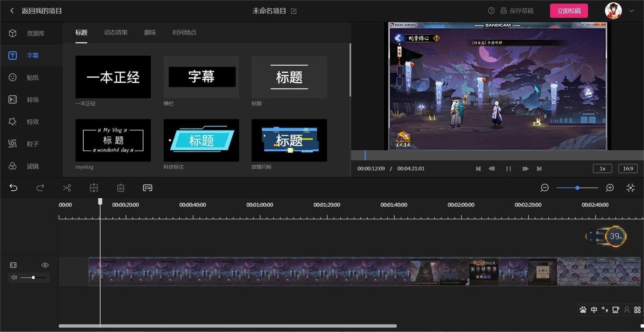Click the 00:00:12:09 current time readout
Viewport: 644px width, 332px height.
371,168
